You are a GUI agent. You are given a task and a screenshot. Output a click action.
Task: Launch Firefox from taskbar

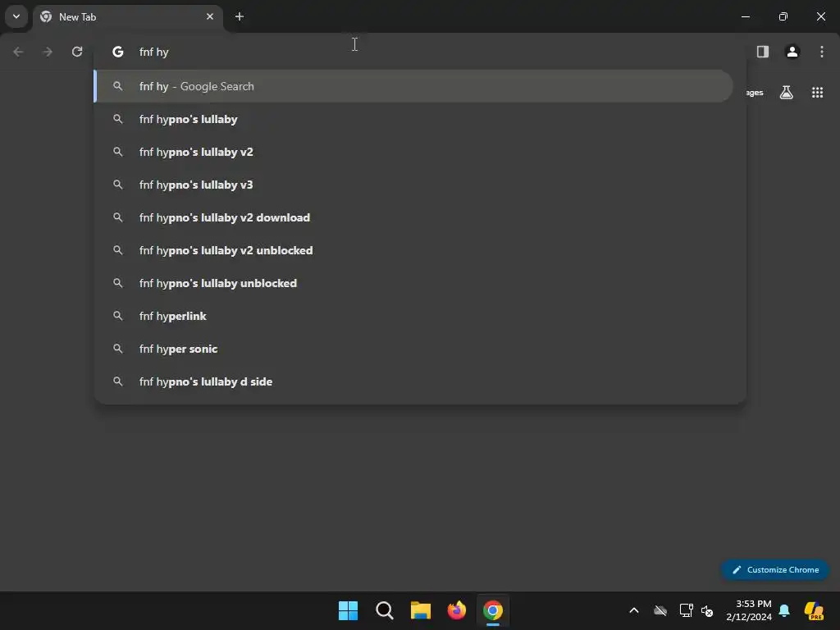click(x=457, y=610)
